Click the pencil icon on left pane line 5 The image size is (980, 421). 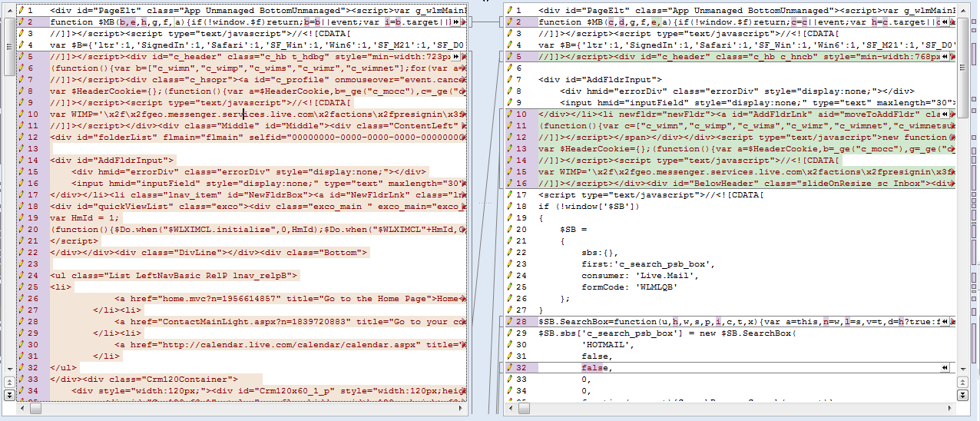pos(21,58)
